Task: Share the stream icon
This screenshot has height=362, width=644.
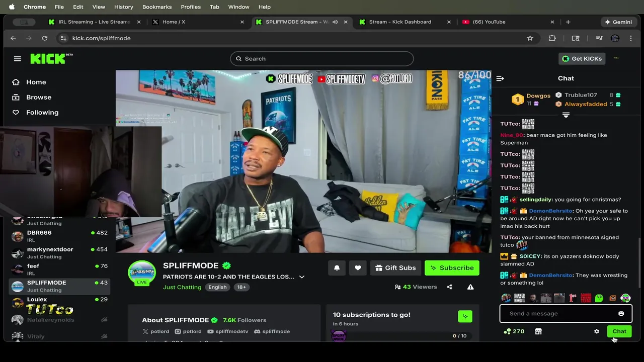Action: [449, 287]
